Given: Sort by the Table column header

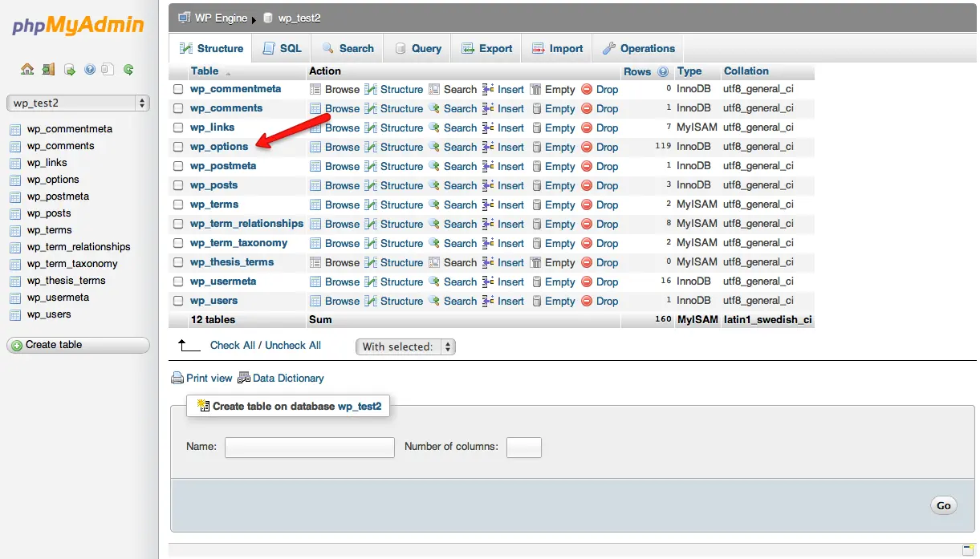Looking at the screenshot, I should click(x=205, y=71).
